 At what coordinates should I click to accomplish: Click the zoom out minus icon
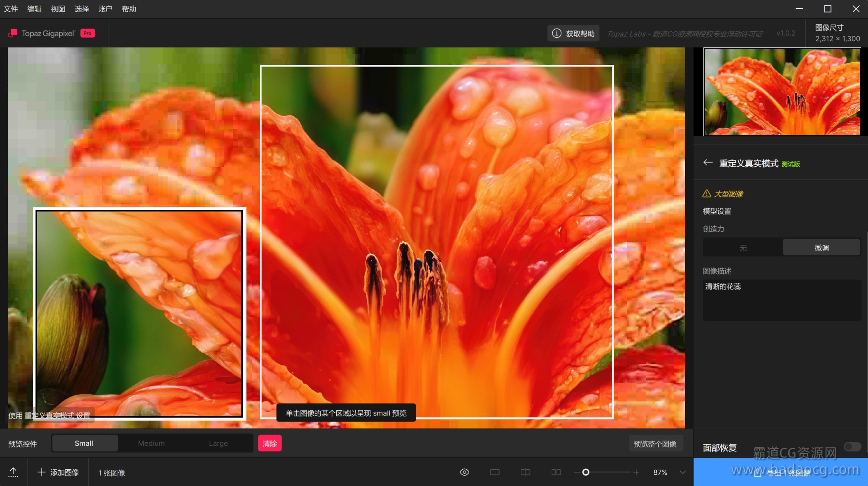coord(576,472)
